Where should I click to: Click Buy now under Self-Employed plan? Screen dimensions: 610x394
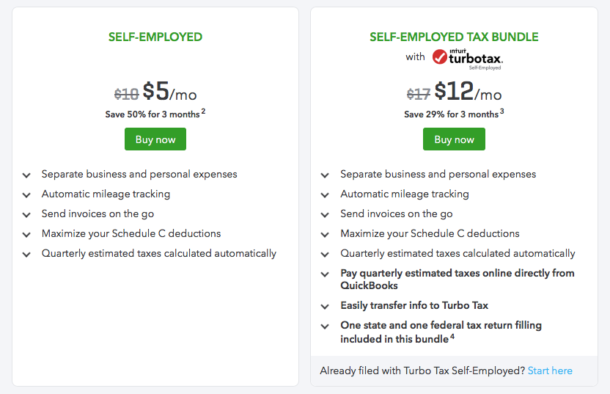(x=155, y=139)
